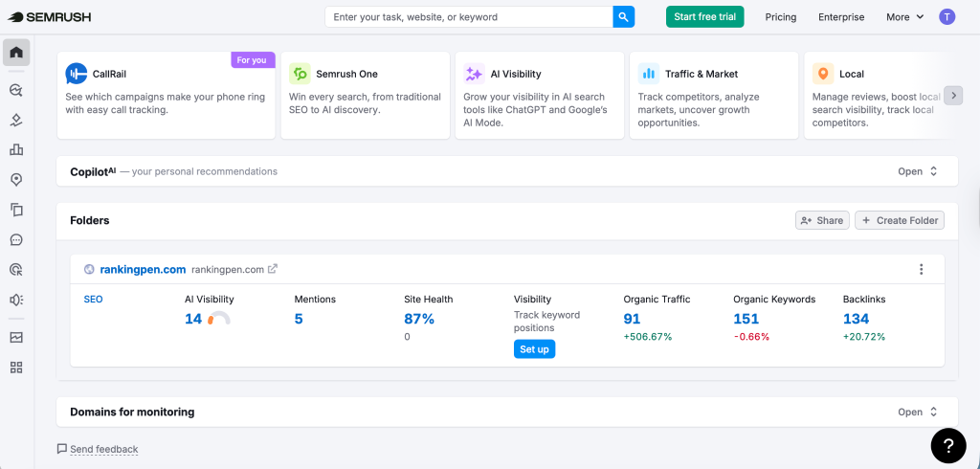Select the location pin sidebar icon
The width and height of the screenshot is (980, 469).
point(16,180)
